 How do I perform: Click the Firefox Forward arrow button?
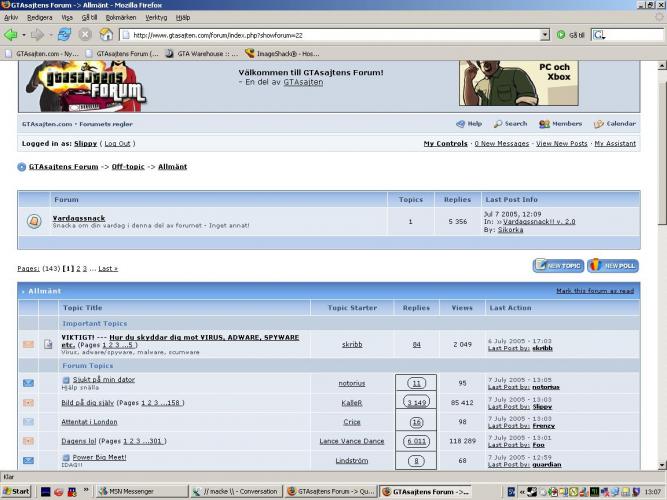click(x=37, y=35)
